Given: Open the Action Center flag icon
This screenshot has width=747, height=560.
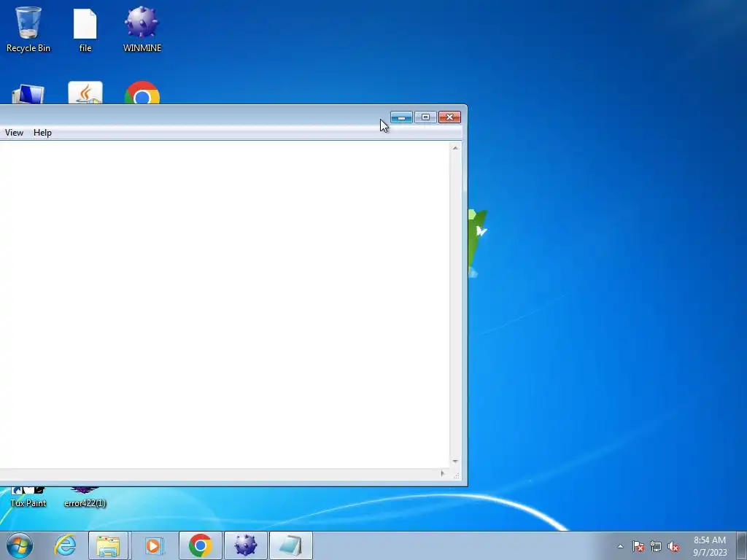Looking at the screenshot, I should coord(638,546).
